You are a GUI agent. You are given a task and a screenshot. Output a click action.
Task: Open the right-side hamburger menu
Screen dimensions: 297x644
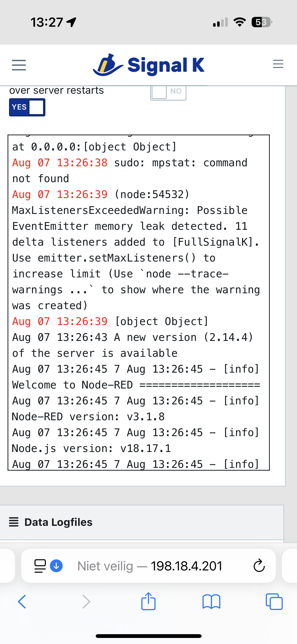278,64
